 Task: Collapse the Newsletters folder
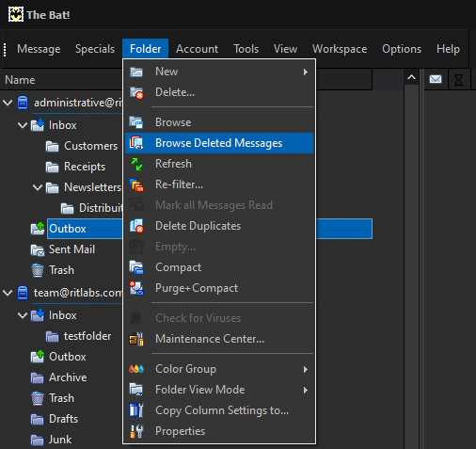pyautogui.click(x=38, y=187)
